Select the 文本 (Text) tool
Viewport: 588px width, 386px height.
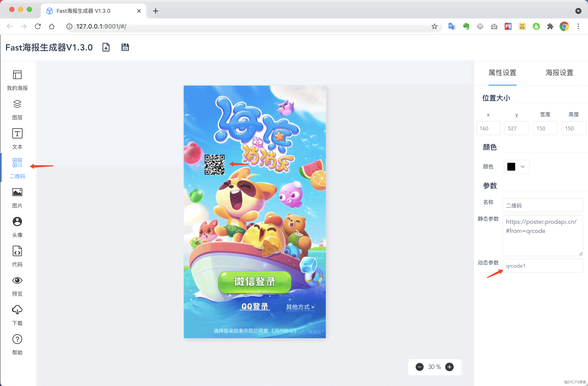17,138
